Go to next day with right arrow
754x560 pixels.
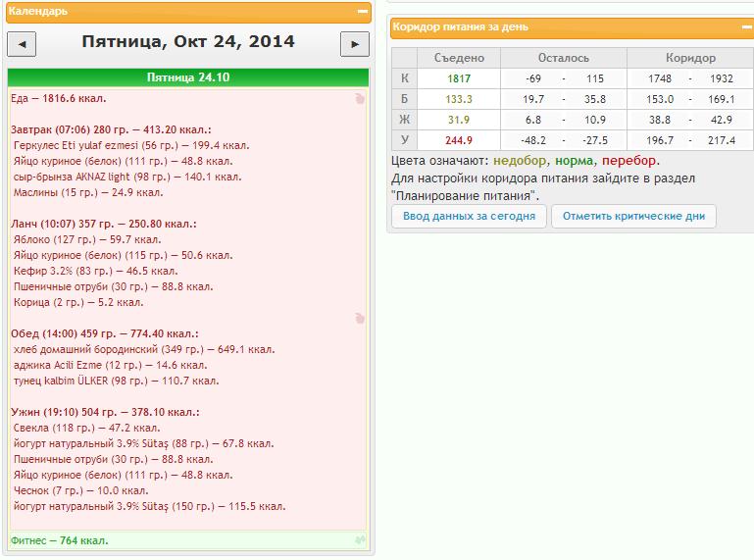pyautogui.click(x=355, y=44)
